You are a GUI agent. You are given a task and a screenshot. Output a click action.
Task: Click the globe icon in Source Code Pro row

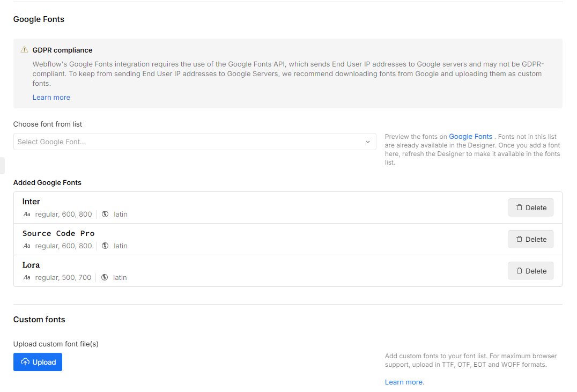[105, 246]
